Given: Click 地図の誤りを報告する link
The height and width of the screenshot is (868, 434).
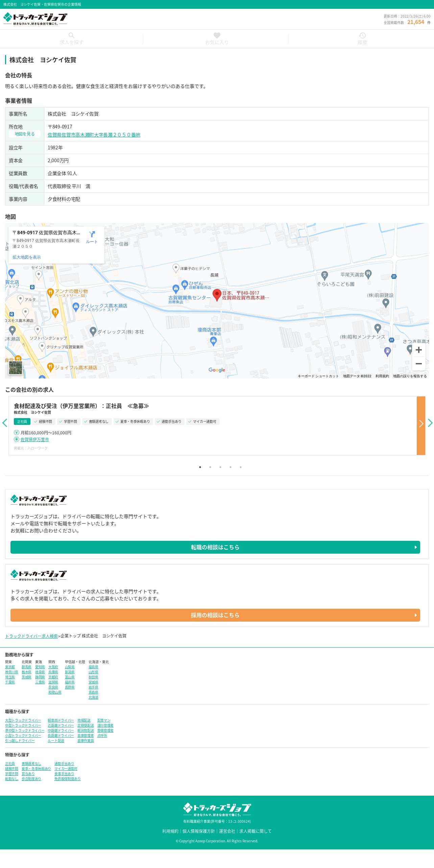Looking at the screenshot, I should [x=410, y=376].
